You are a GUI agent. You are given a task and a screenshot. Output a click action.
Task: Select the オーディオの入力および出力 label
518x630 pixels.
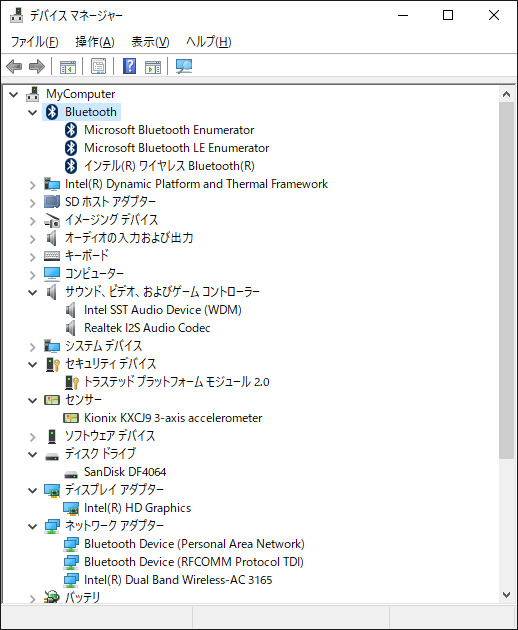pyautogui.click(x=129, y=238)
